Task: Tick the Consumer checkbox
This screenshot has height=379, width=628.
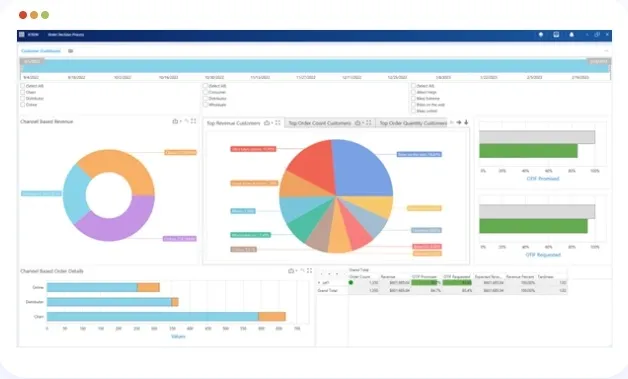Action: [x=205, y=92]
